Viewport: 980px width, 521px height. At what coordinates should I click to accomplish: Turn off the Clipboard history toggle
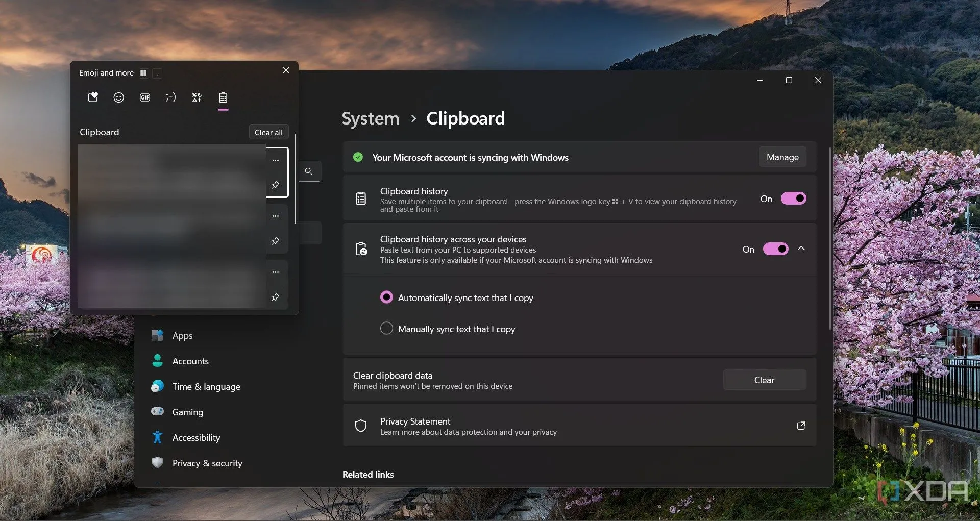793,199
